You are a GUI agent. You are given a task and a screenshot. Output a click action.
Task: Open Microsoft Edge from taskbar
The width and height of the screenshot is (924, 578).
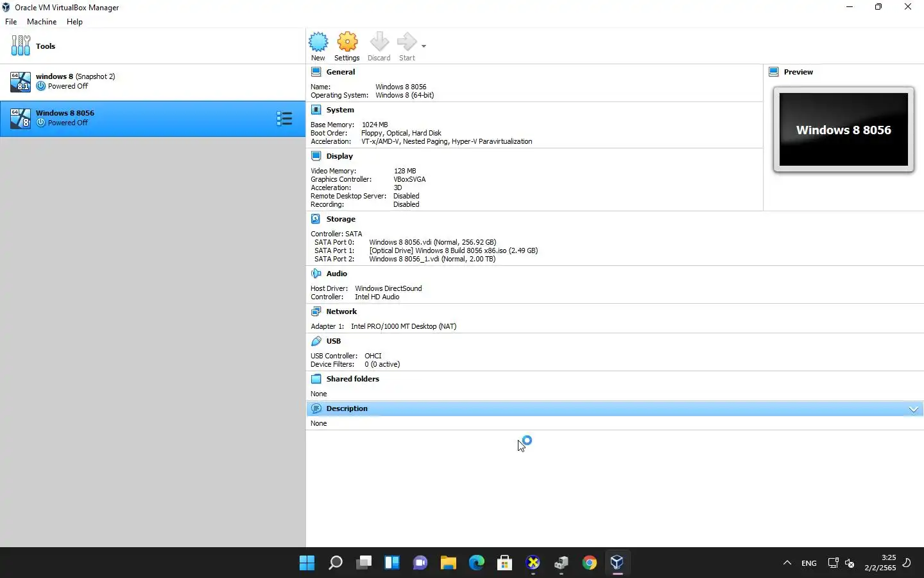click(x=477, y=563)
